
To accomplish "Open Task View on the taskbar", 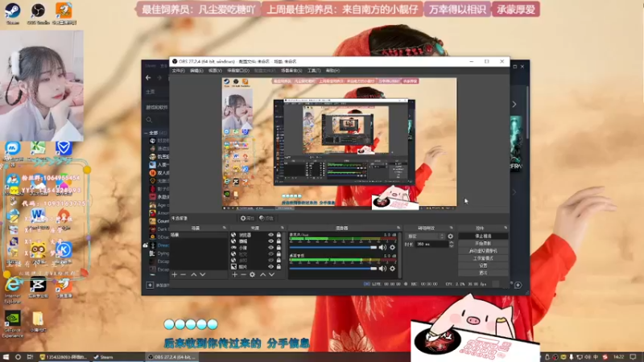I will coord(30,357).
